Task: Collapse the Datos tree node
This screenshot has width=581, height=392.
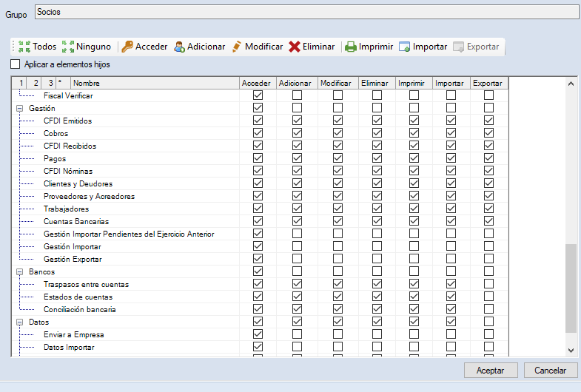Action: [20, 322]
